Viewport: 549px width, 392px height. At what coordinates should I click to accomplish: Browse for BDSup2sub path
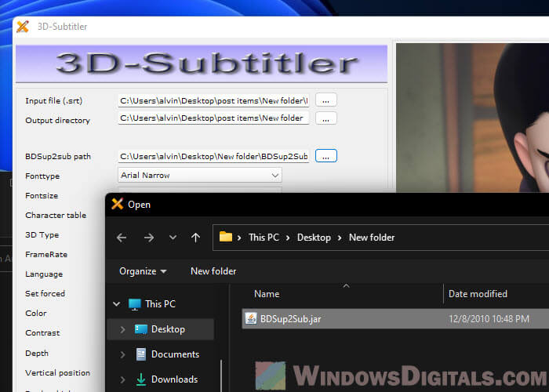[x=326, y=156]
